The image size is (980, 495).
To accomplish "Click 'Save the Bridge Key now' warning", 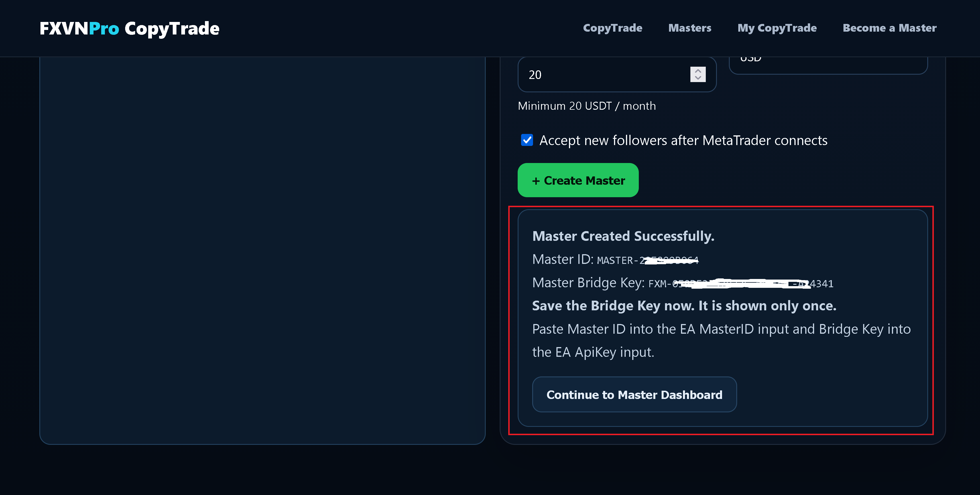I will click(x=684, y=306).
